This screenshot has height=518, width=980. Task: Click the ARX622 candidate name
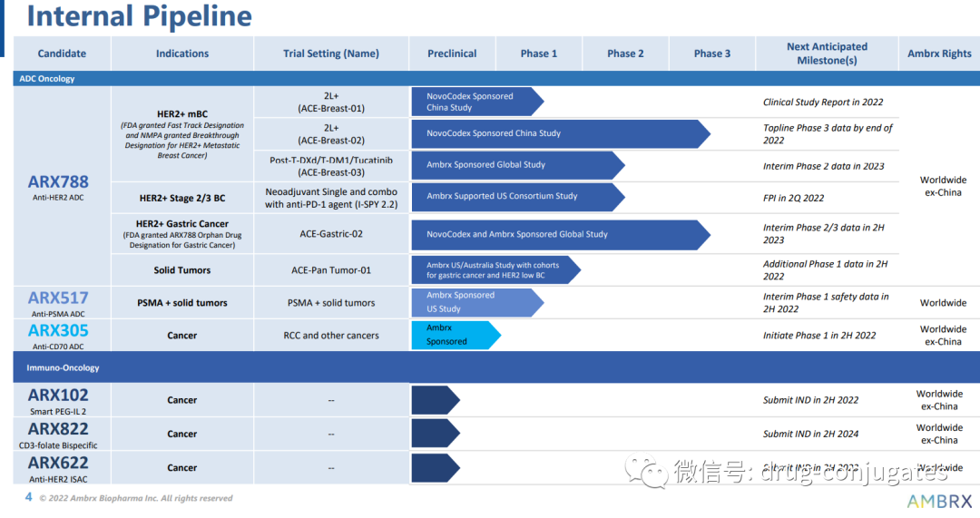(58, 463)
